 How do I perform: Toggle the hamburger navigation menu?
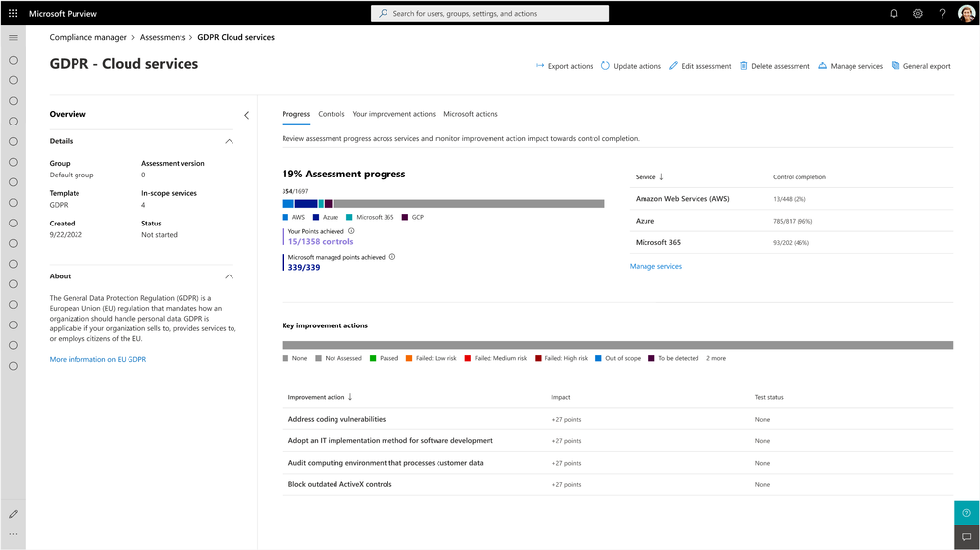[x=13, y=38]
